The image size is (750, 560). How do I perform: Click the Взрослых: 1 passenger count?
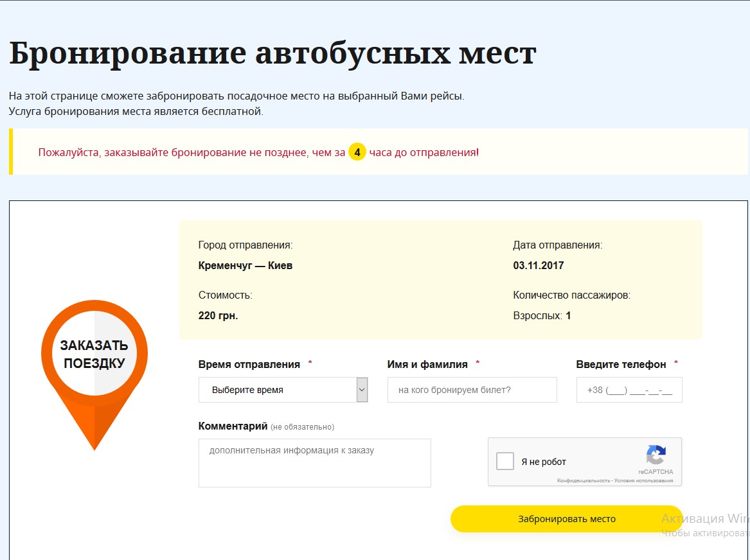[x=542, y=315]
